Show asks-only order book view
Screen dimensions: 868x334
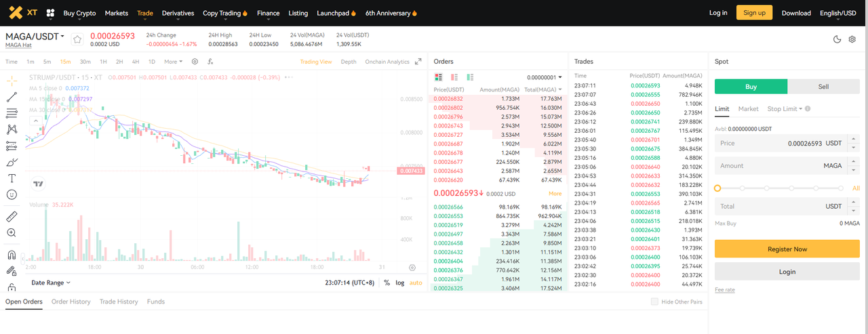tap(454, 77)
